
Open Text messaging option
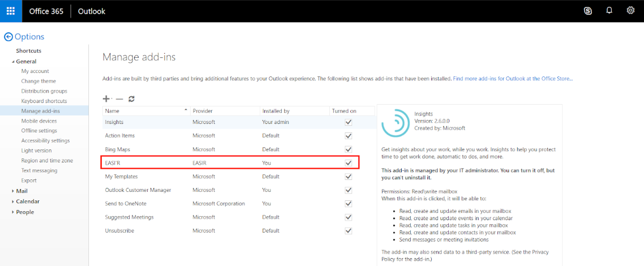pos(40,170)
